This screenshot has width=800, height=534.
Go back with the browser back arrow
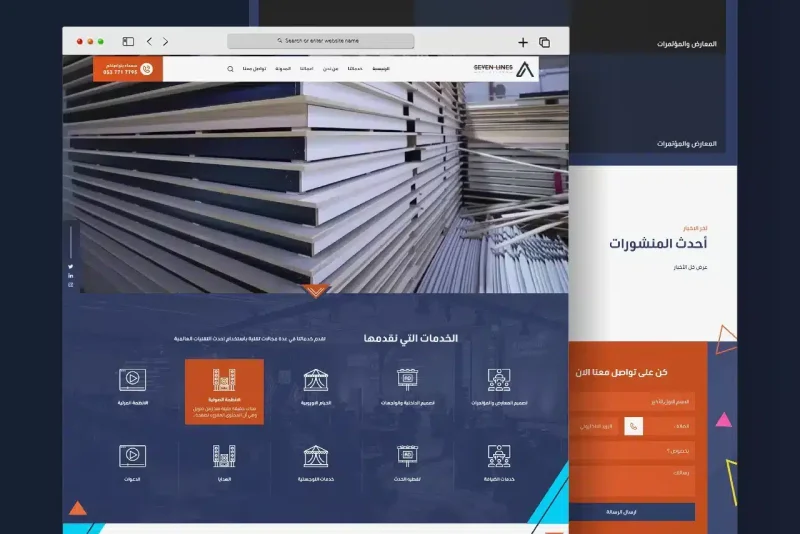(x=149, y=42)
